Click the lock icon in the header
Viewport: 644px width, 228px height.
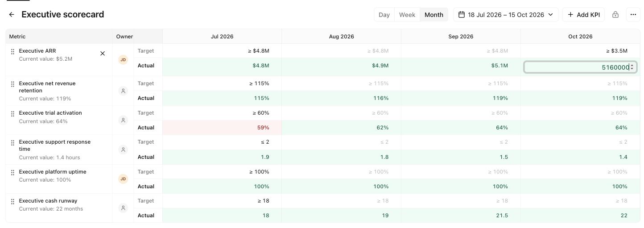pos(615,15)
